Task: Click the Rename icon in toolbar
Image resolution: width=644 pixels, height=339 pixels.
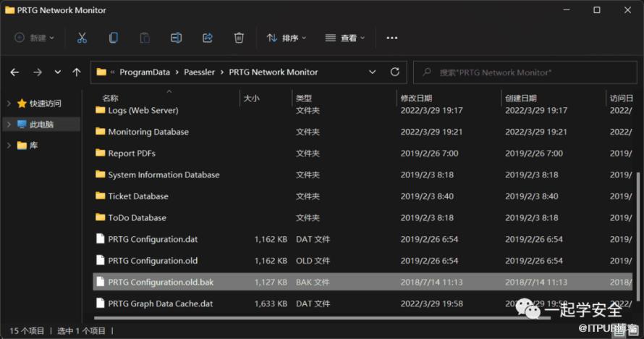Action: pos(176,38)
